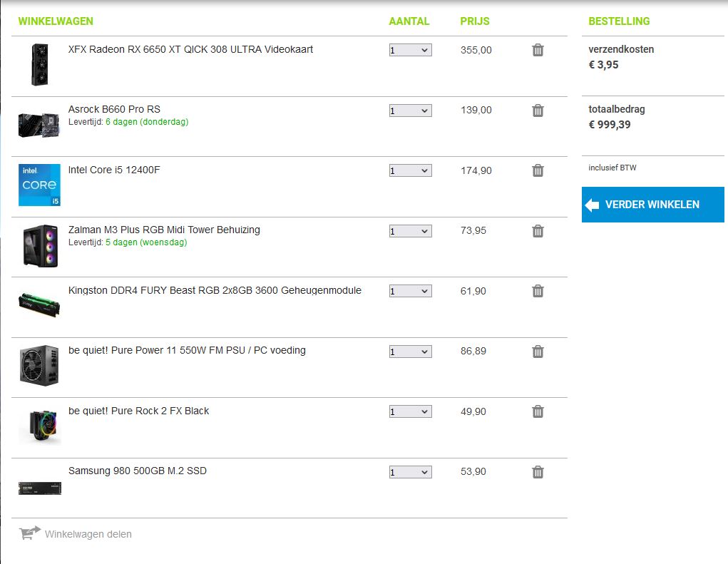Click the Pure Rock 2 cooler image
This screenshot has width=728, height=564.
(x=41, y=425)
